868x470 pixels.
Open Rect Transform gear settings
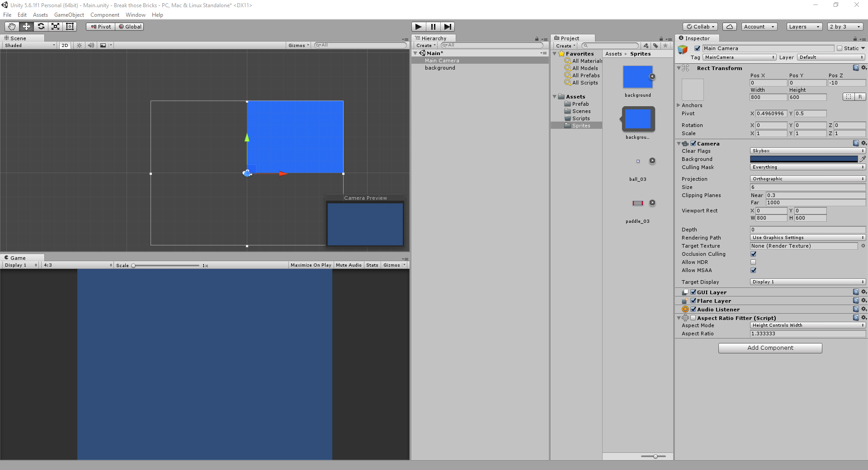864,68
